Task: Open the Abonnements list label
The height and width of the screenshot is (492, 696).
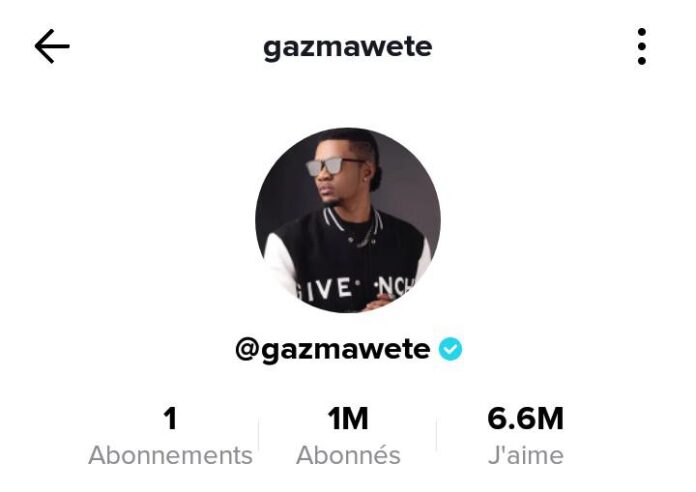Action: 170,456
